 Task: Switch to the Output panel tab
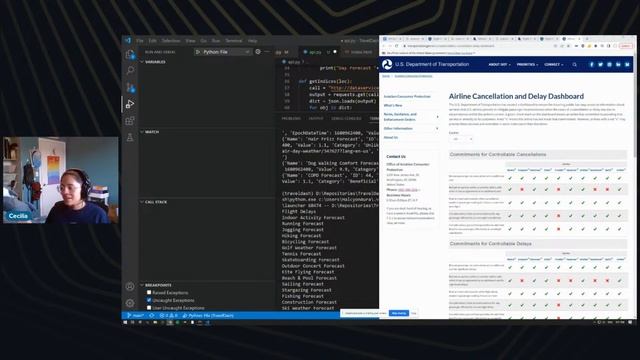click(x=316, y=118)
